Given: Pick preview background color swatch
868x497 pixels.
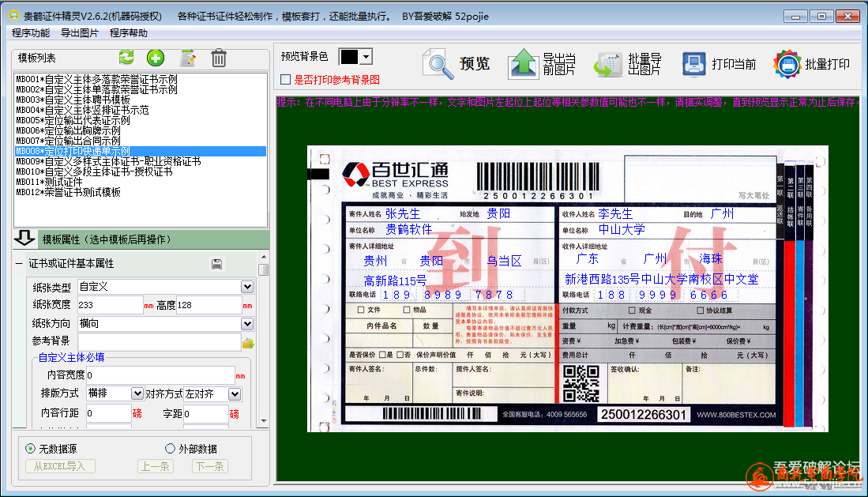Looking at the screenshot, I should click(355, 57).
